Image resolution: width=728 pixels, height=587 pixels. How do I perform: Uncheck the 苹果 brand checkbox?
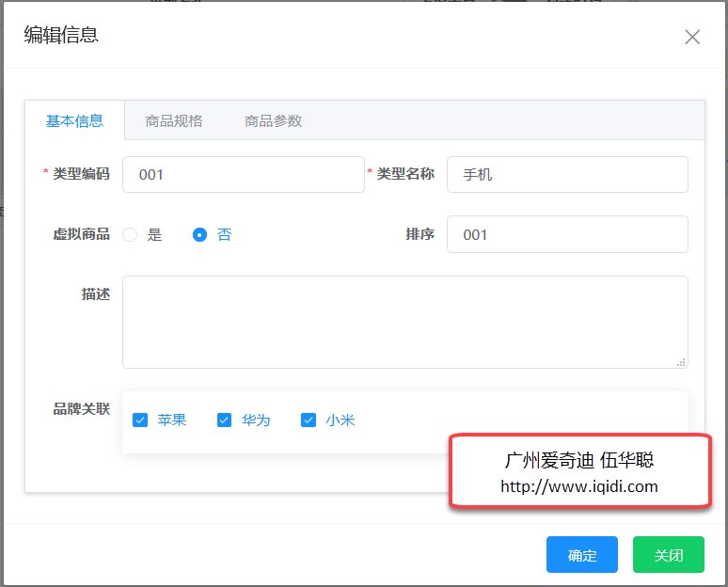[x=140, y=420]
